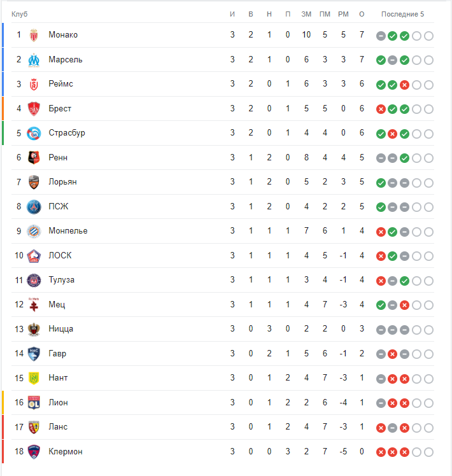Open the Le Havre HAC badge
Viewport: 452px width, 476px height.
(x=34, y=354)
